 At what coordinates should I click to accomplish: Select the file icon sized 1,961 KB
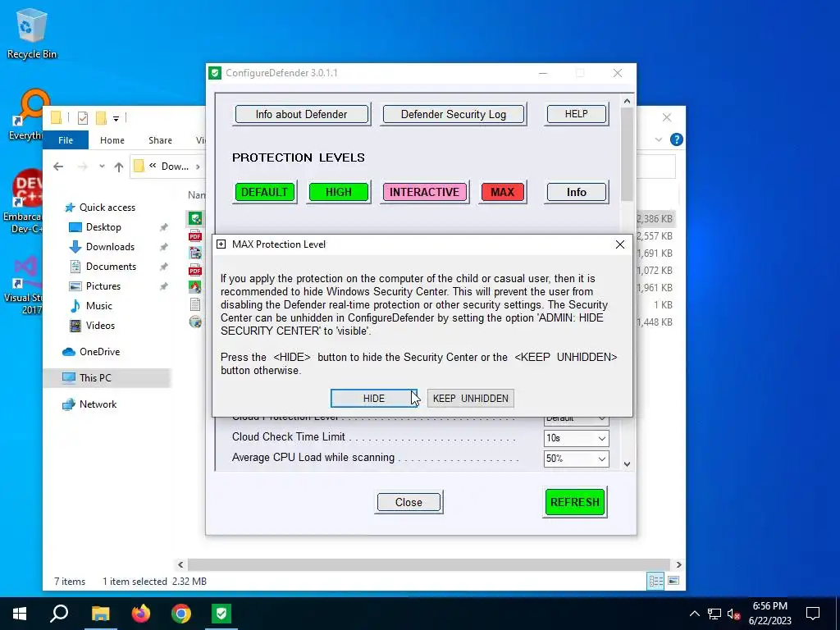pyautogui.click(x=195, y=287)
